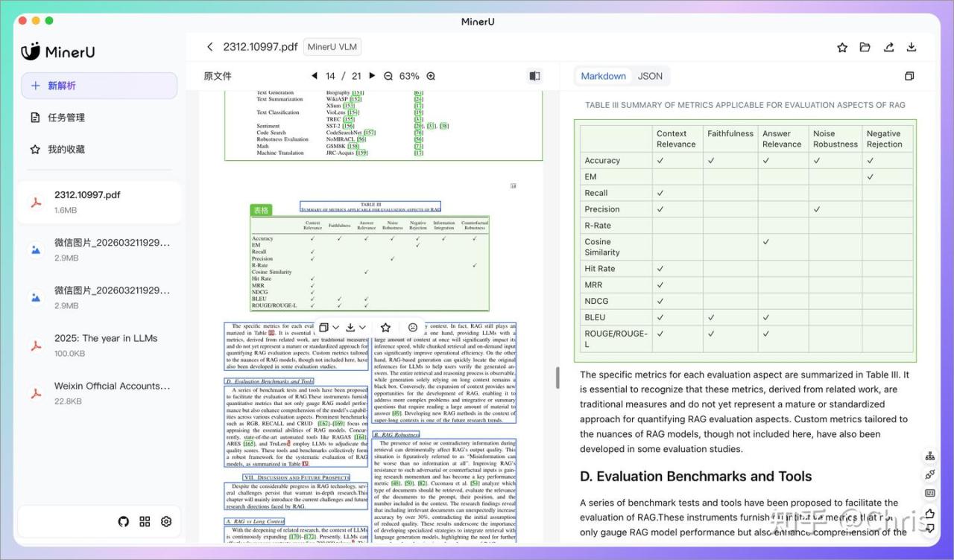The width and height of the screenshot is (954, 560).
Task: Expand the download options dropdown arrow
Action: [x=362, y=327]
